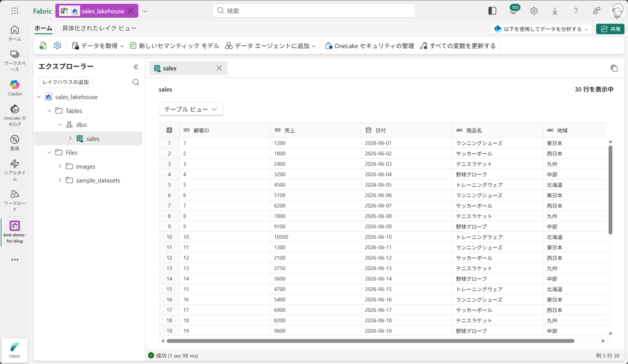Open 以下を使用してデータを分析する dropdown
This screenshot has width=628, height=364.
pyautogui.click(x=541, y=29)
